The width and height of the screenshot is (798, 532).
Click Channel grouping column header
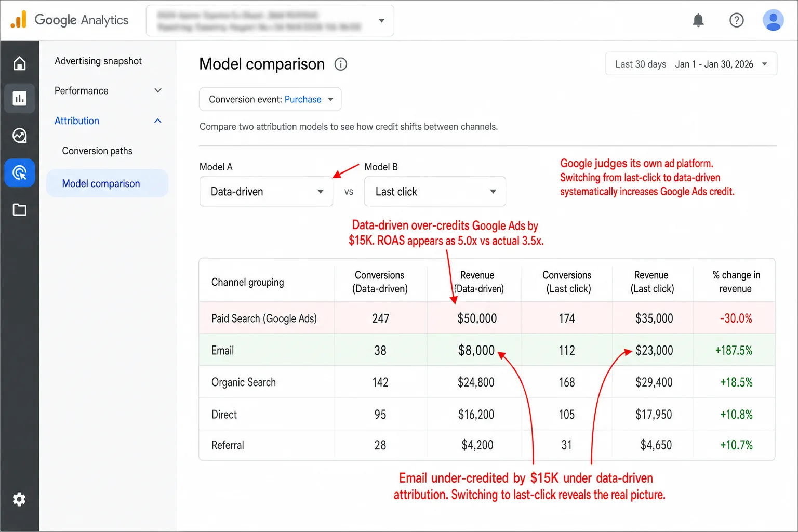(x=248, y=282)
